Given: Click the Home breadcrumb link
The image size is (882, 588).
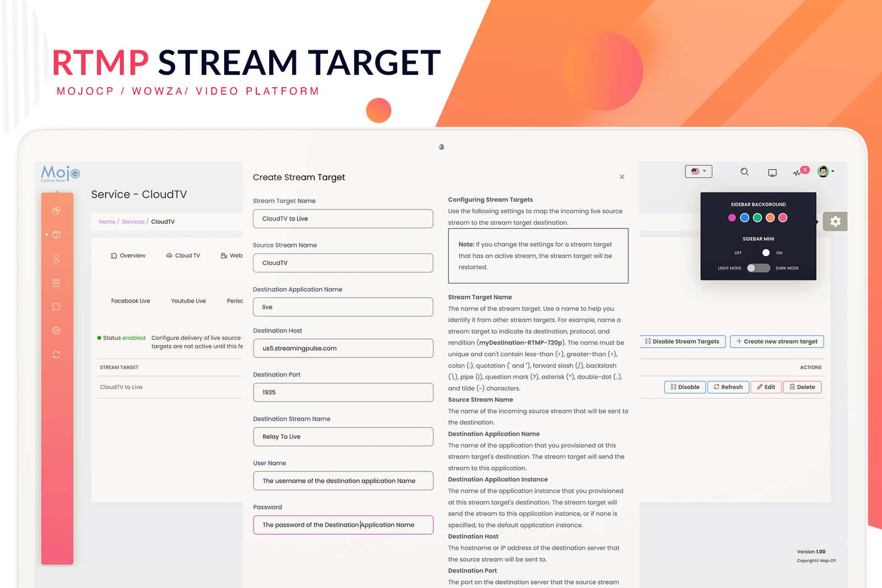Looking at the screenshot, I should 107,221.
